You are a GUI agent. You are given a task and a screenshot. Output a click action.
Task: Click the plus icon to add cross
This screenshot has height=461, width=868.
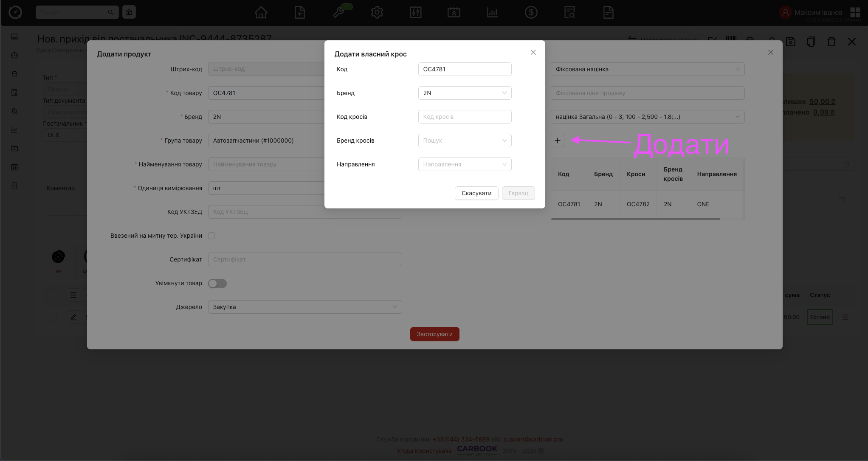tap(558, 141)
